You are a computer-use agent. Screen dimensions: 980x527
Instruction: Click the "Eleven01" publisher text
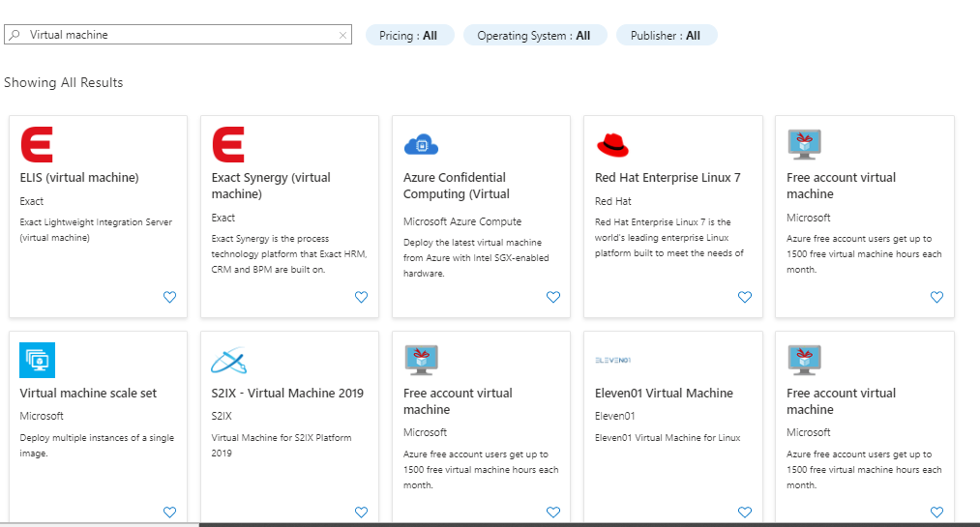tap(615, 416)
